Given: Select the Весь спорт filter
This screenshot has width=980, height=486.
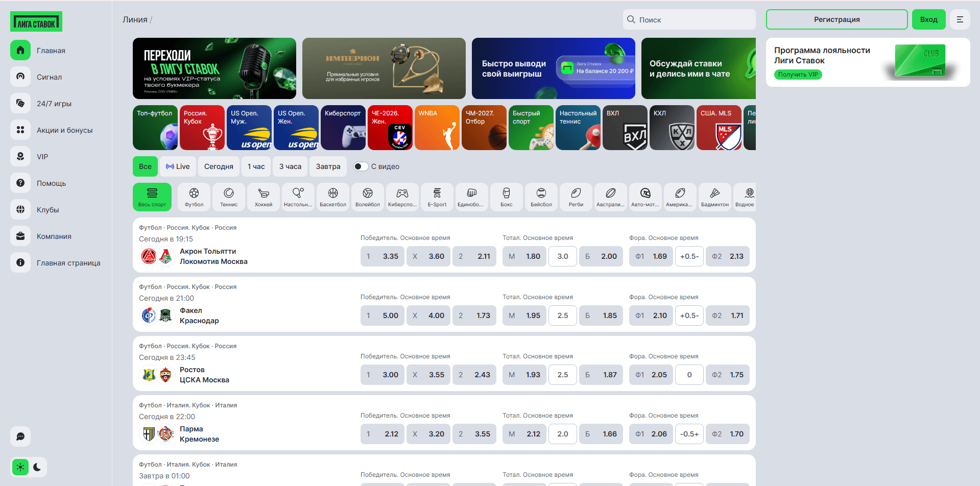Looking at the screenshot, I should [152, 197].
